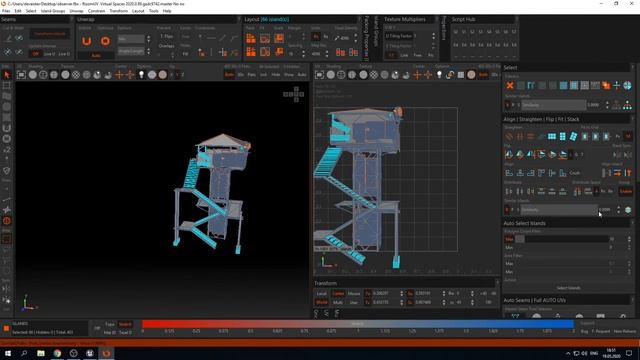Click the Windows Start button
640x360 pixels.
tap(7, 353)
